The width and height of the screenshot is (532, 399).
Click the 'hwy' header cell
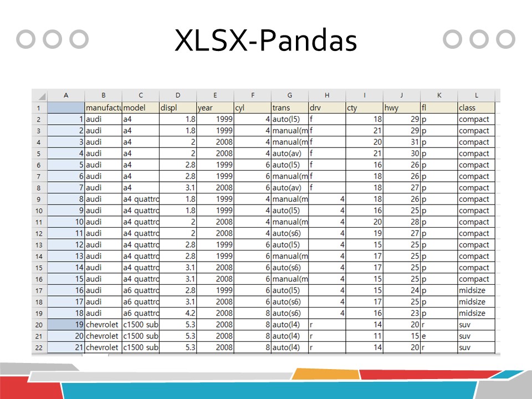pyautogui.click(x=402, y=108)
